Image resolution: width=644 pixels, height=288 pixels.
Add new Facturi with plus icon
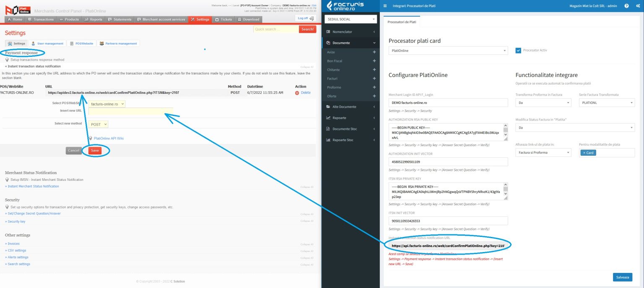point(374,78)
